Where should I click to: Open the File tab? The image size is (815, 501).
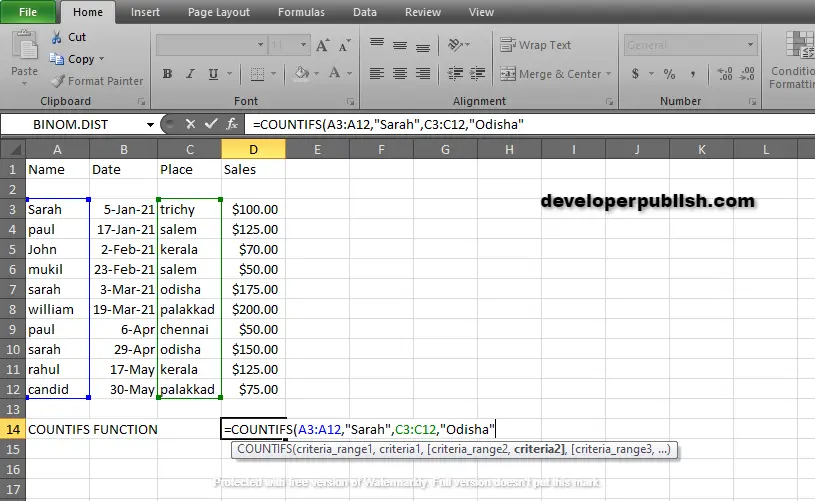click(28, 12)
